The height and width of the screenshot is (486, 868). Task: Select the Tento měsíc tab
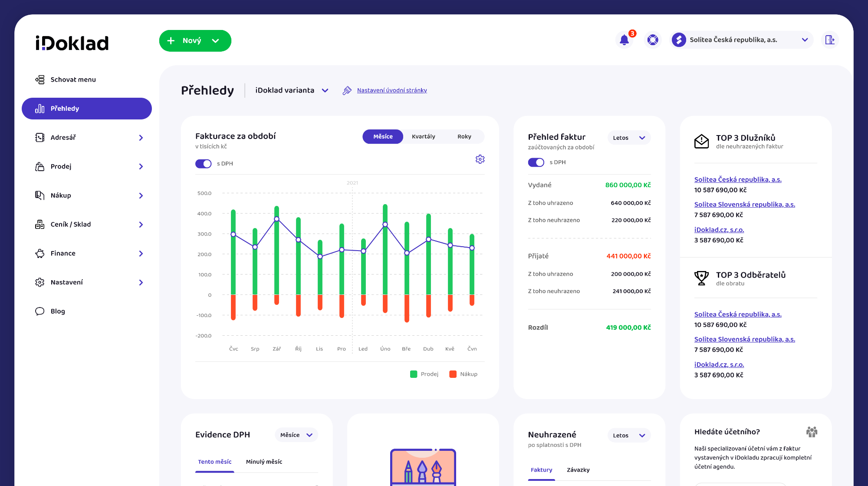click(215, 462)
